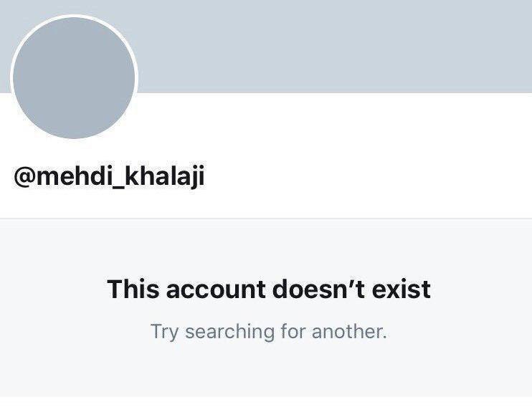Click the "@" symbol in the handle

[x=24, y=177]
